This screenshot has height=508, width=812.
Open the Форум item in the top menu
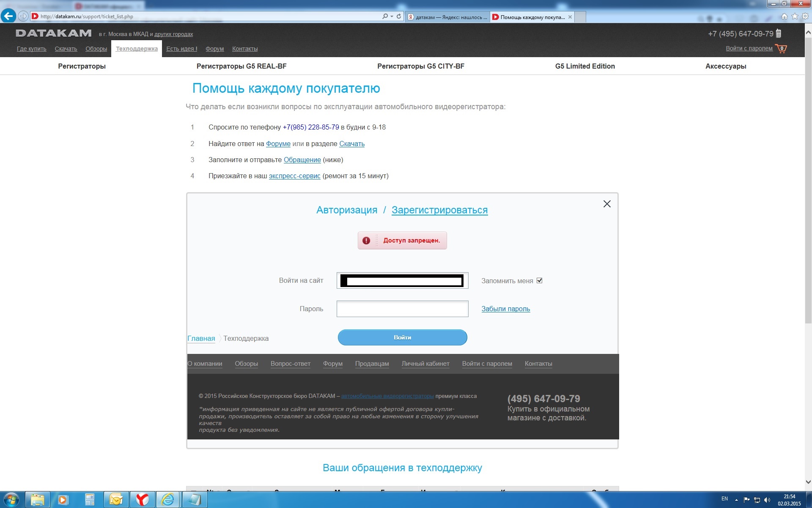click(x=214, y=49)
